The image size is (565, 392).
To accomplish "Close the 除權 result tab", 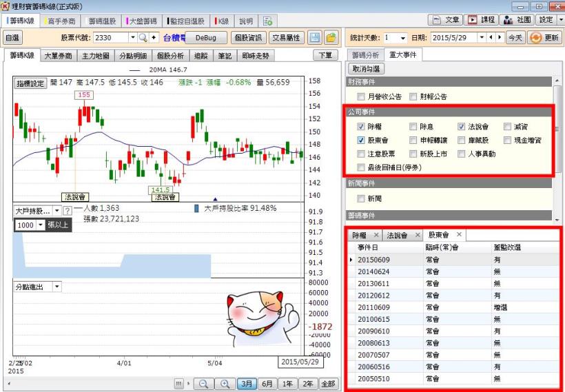I will pyautogui.click(x=376, y=235).
